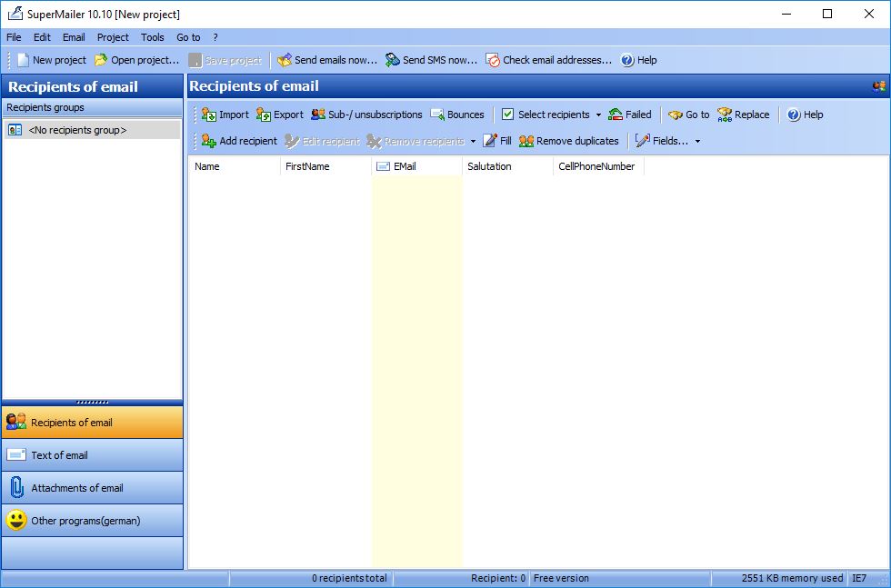Open the Email menu
This screenshot has width=891, height=588.
coord(74,37)
